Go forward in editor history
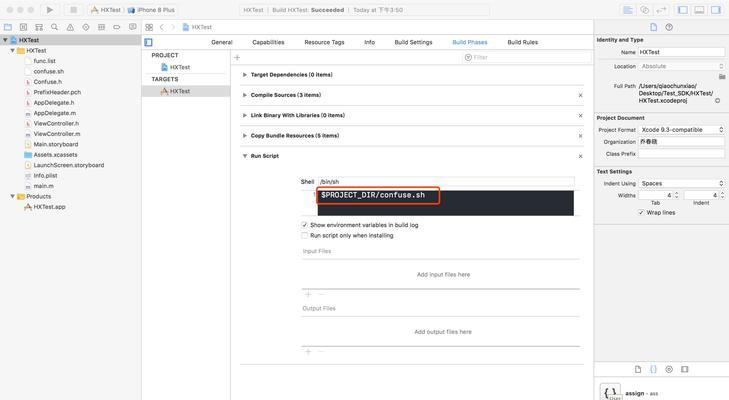 (173, 27)
